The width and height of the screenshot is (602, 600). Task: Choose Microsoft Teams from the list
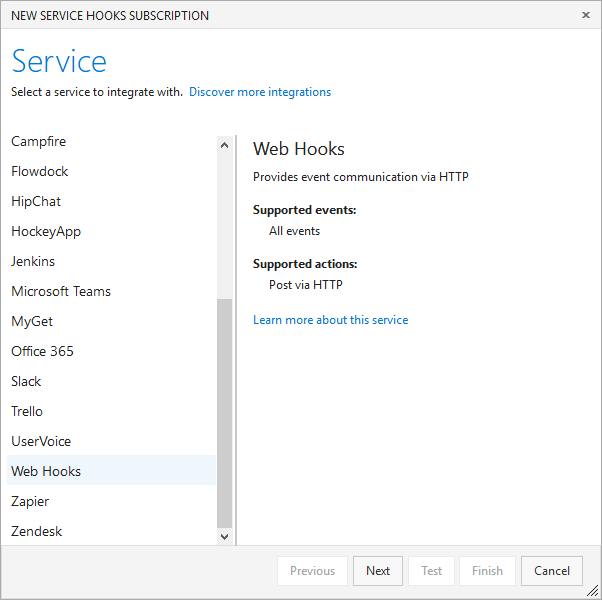[x=61, y=292]
